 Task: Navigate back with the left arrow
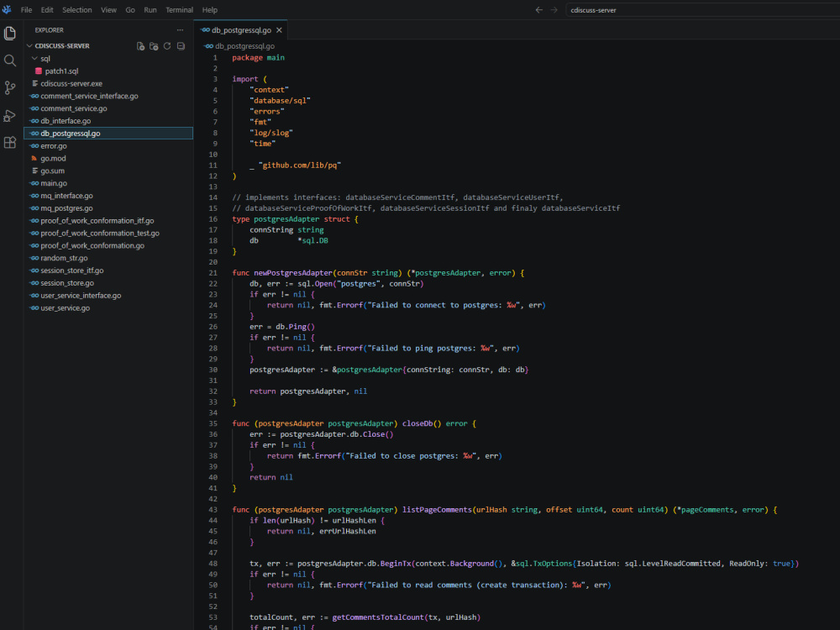click(539, 9)
